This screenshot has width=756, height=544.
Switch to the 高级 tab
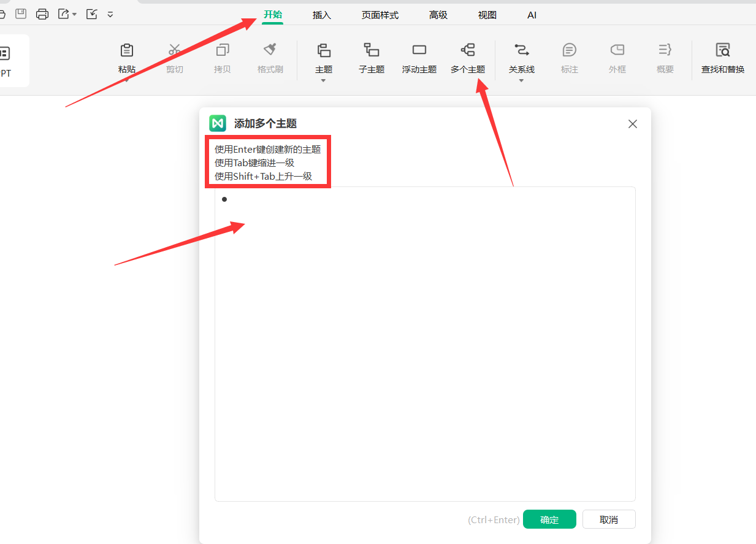point(438,15)
